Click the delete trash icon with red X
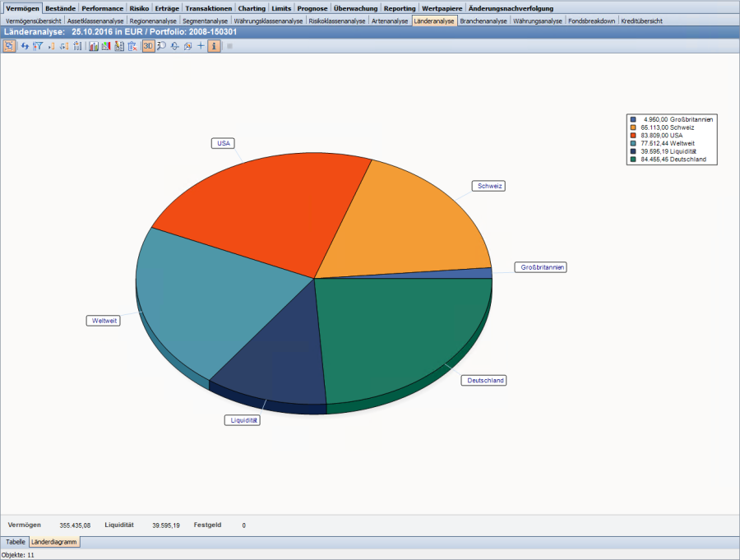 132,46
